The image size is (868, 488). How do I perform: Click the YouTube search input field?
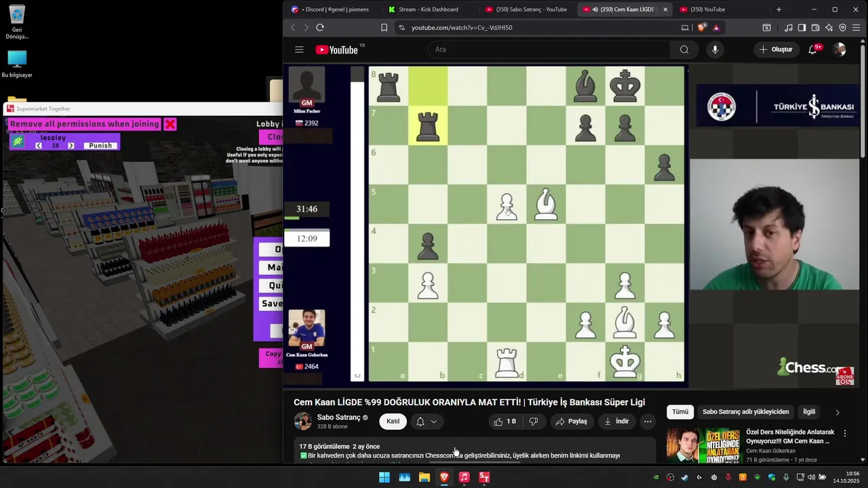pos(549,49)
